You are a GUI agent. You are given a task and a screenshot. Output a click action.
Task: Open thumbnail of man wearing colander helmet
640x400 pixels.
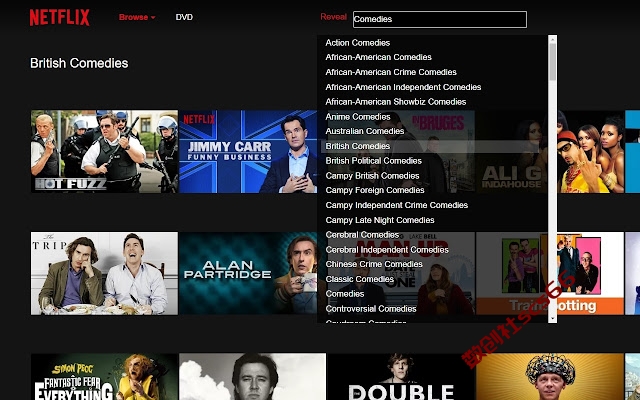[550, 377]
